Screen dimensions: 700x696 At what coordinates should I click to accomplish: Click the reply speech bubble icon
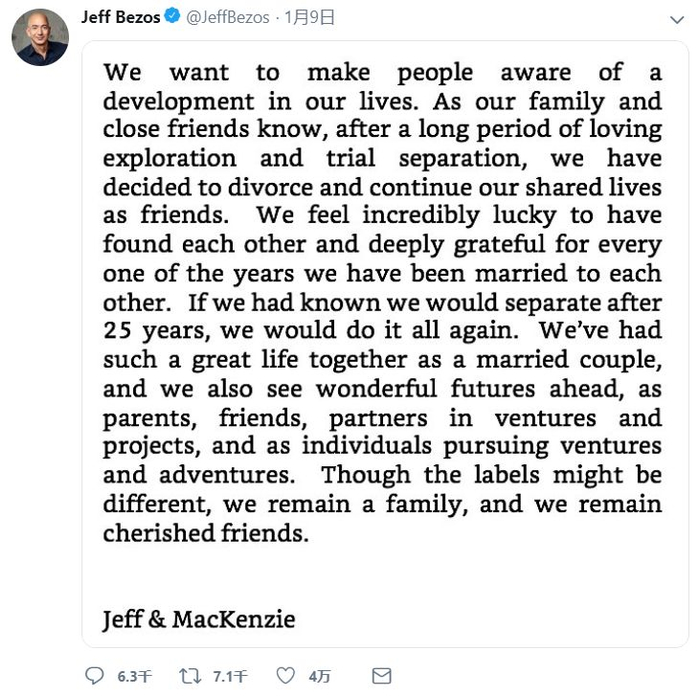(x=94, y=676)
